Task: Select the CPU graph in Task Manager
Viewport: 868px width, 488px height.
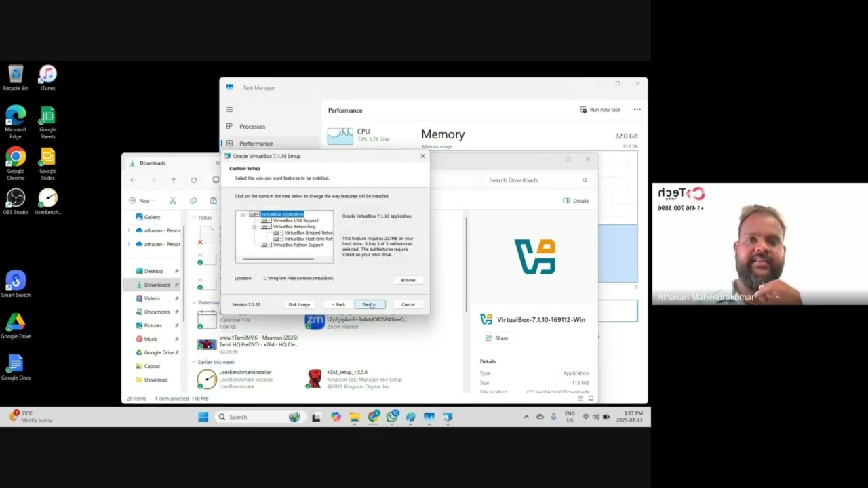Action: coord(370,136)
